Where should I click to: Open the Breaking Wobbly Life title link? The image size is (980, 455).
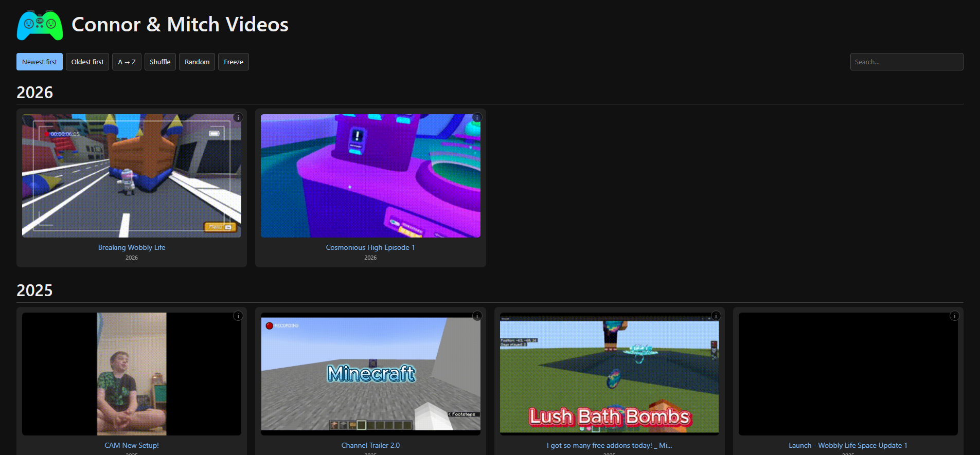[132, 247]
